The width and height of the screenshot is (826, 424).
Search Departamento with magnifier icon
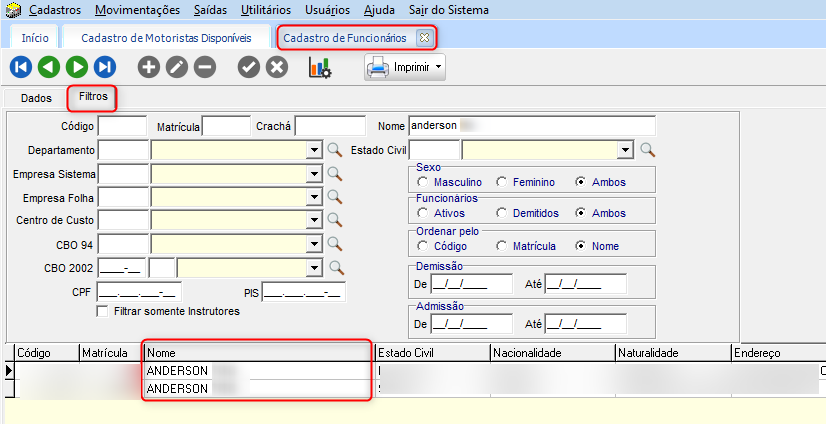click(337, 150)
